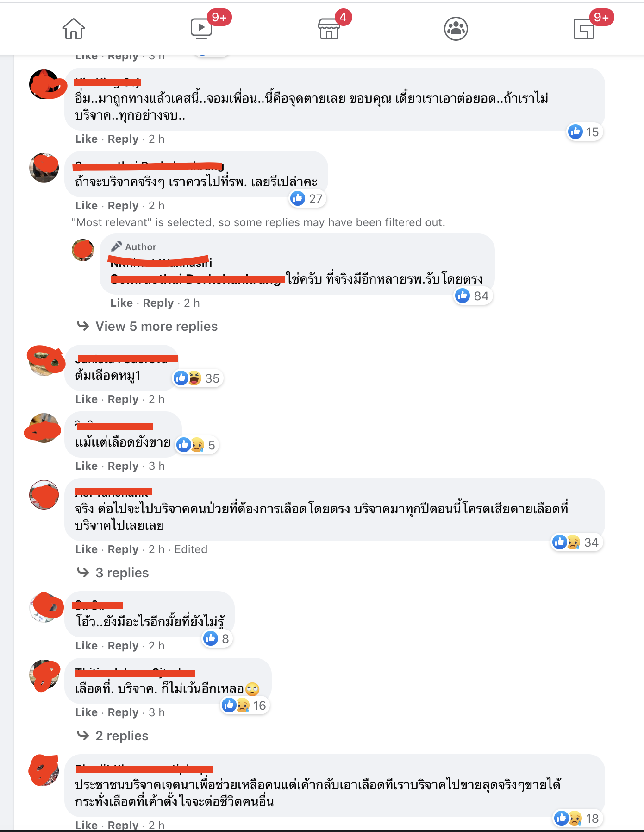Screen dimensions: 644x832
Task: Like the ต้มเลือดหมู1 comment
Action: (x=86, y=399)
